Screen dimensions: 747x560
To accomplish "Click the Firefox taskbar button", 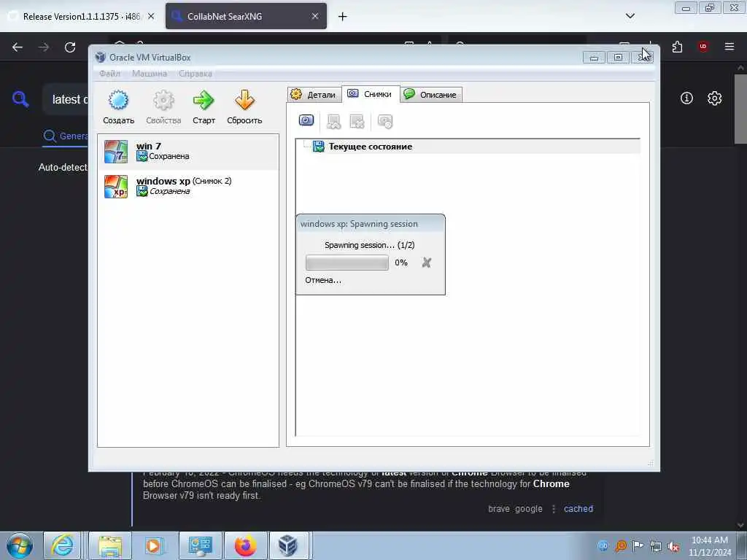I will [x=246, y=545].
